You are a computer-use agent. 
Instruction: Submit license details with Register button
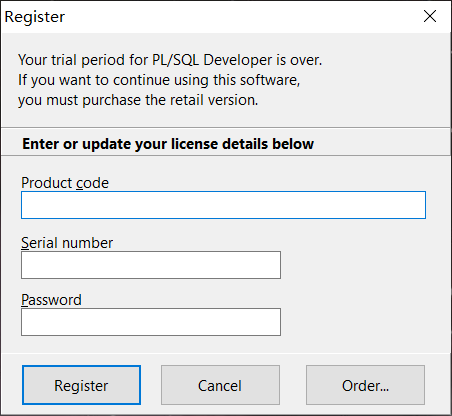point(81,385)
